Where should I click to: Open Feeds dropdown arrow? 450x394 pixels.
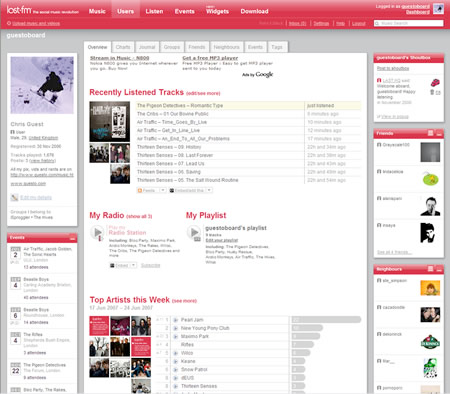tap(163, 190)
